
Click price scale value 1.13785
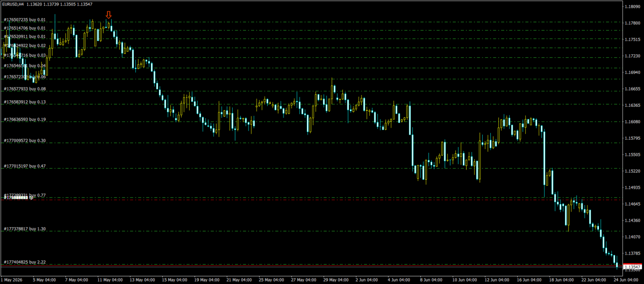tap(633, 253)
